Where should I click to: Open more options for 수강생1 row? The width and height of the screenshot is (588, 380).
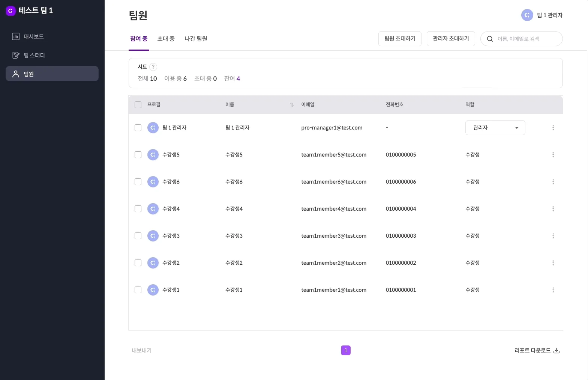pos(553,290)
